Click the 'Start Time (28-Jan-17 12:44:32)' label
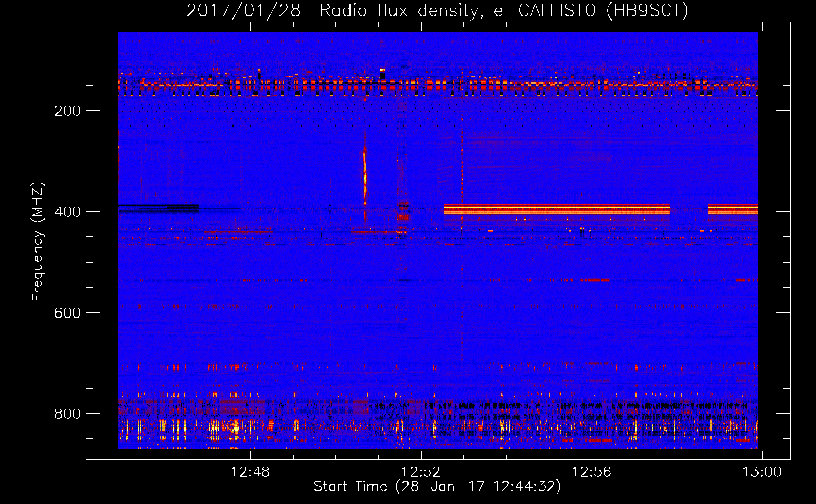Screen dimensions: 816x504 click(437, 487)
